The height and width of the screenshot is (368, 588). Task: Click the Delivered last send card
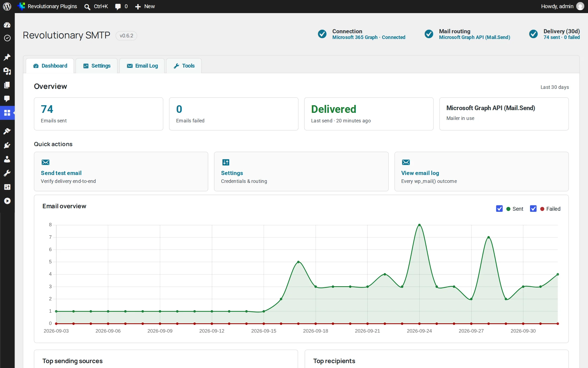click(x=369, y=114)
